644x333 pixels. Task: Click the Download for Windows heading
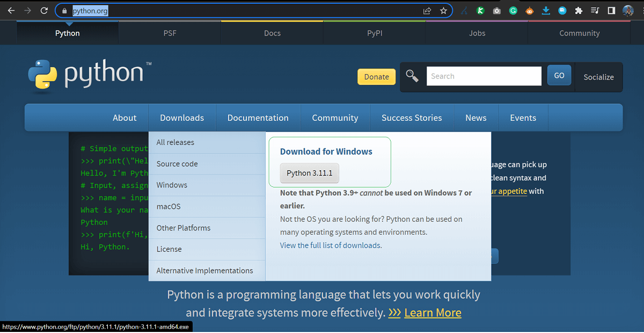[x=326, y=151]
